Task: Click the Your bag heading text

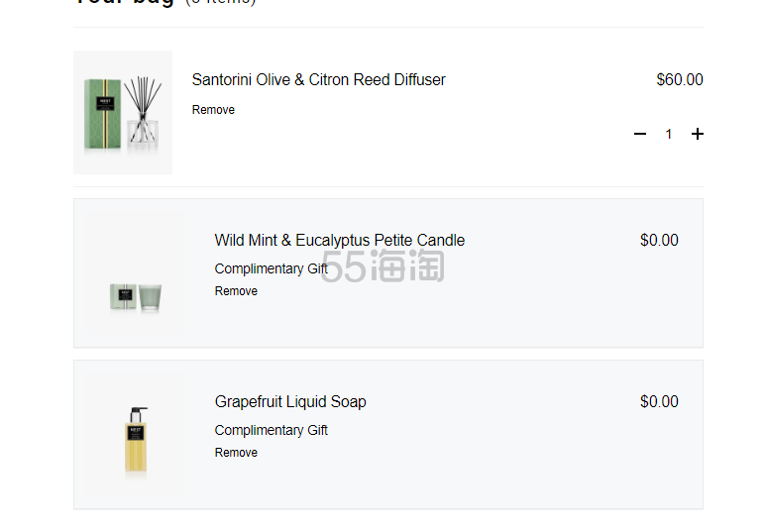Action: pyautogui.click(x=125, y=2)
